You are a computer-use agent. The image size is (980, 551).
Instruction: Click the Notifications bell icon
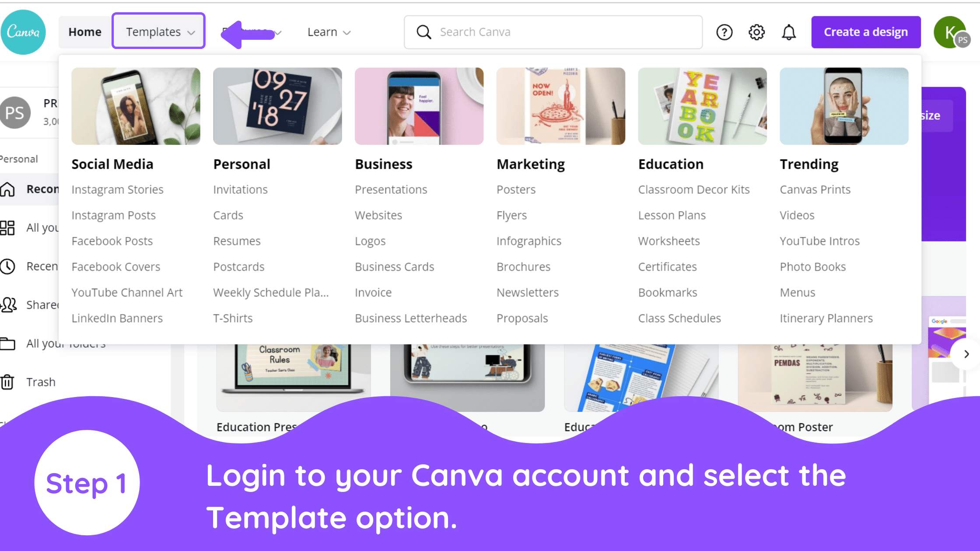pyautogui.click(x=789, y=31)
